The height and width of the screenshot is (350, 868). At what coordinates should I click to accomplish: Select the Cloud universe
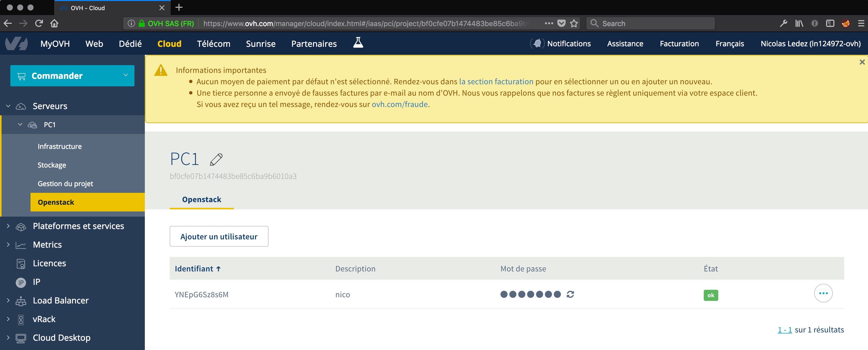pyautogui.click(x=169, y=44)
